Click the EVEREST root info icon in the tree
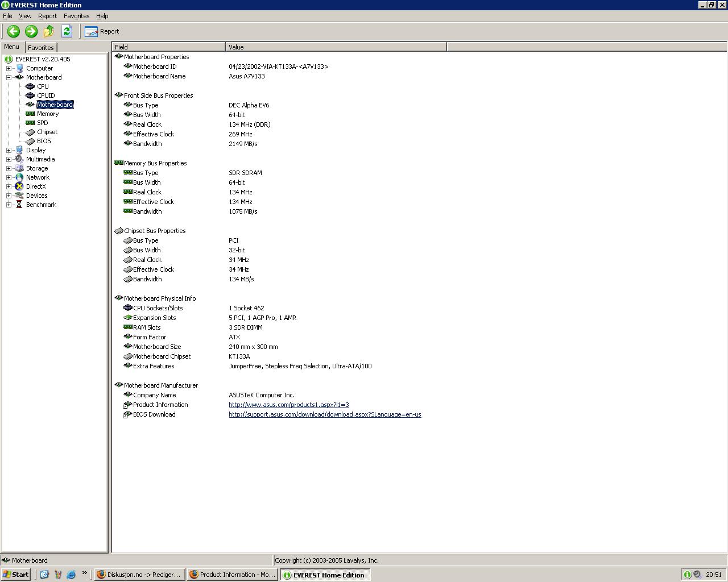728x582 pixels. click(9, 59)
